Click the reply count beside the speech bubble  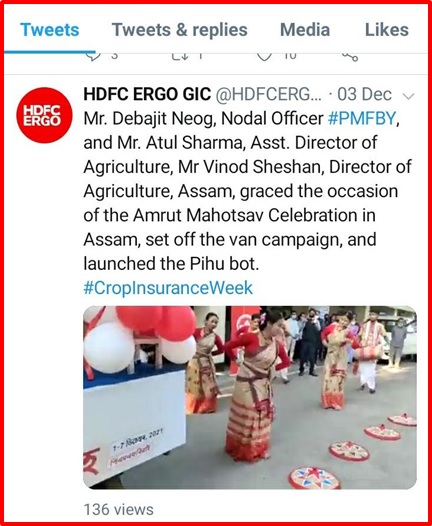[x=114, y=56]
